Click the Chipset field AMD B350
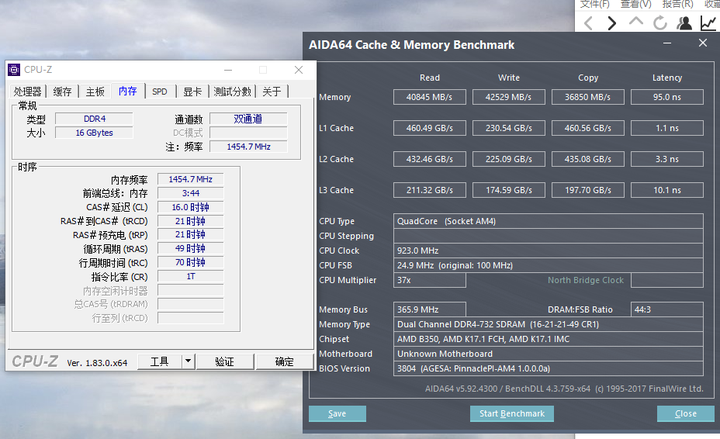The width and height of the screenshot is (720, 439). pos(548,339)
